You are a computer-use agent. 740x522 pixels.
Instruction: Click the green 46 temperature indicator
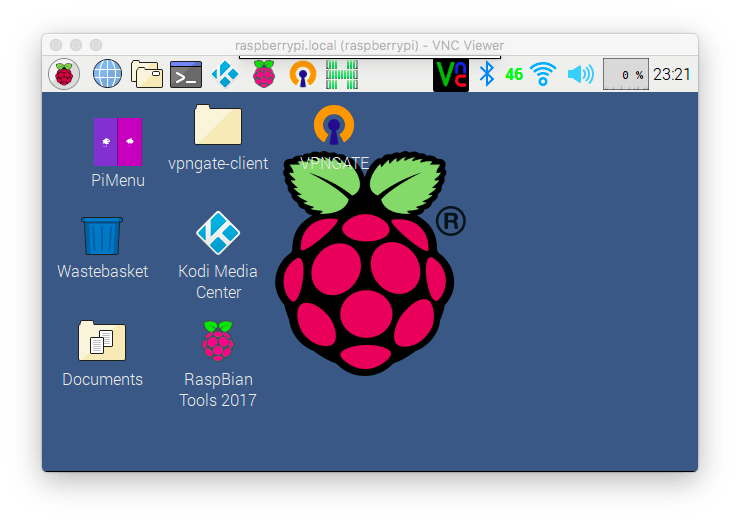coord(514,74)
